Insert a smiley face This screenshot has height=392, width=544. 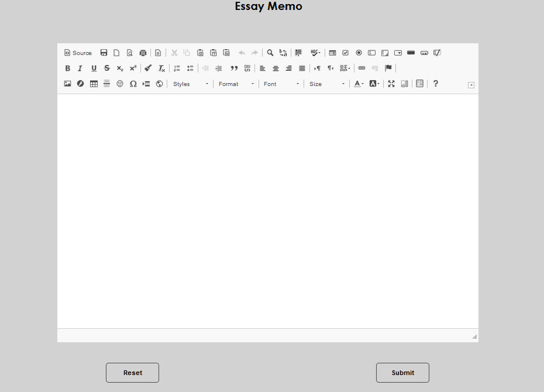tap(120, 84)
